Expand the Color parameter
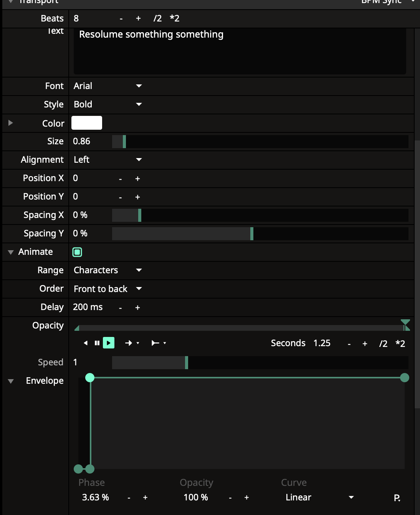This screenshot has width=420, height=515. (x=11, y=123)
